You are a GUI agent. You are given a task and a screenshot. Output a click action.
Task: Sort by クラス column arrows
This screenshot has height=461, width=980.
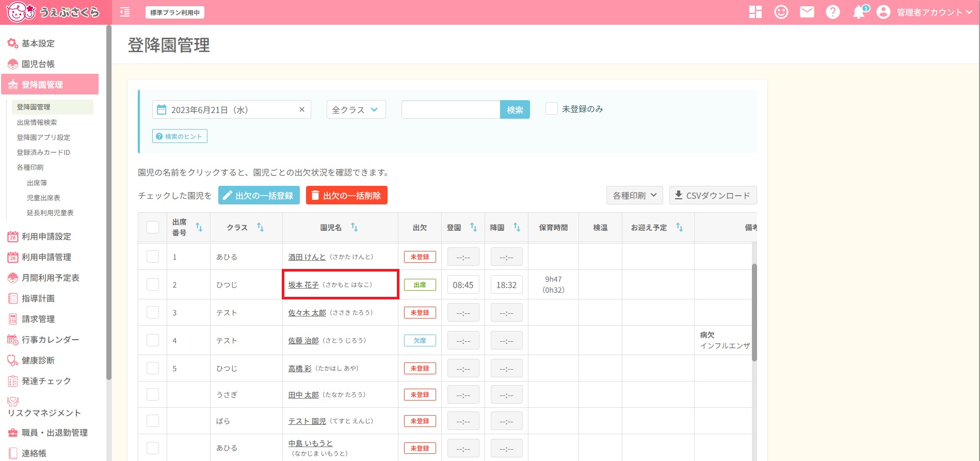(260, 227)
